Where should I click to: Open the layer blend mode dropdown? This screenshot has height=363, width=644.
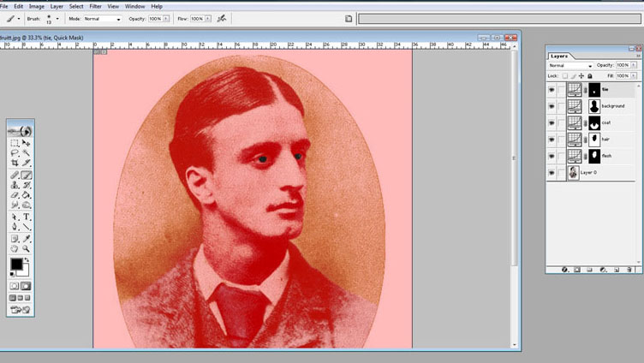pos(570,65)
